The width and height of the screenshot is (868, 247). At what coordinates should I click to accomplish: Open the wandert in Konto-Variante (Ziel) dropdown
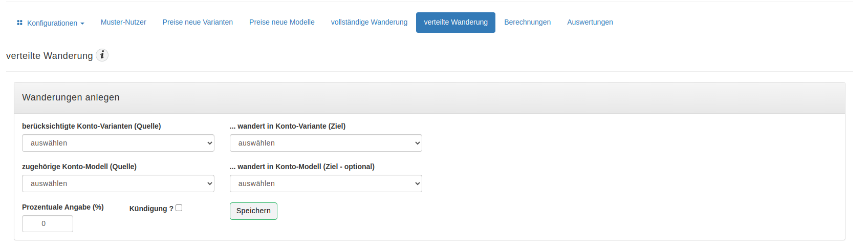pos(326,143)
